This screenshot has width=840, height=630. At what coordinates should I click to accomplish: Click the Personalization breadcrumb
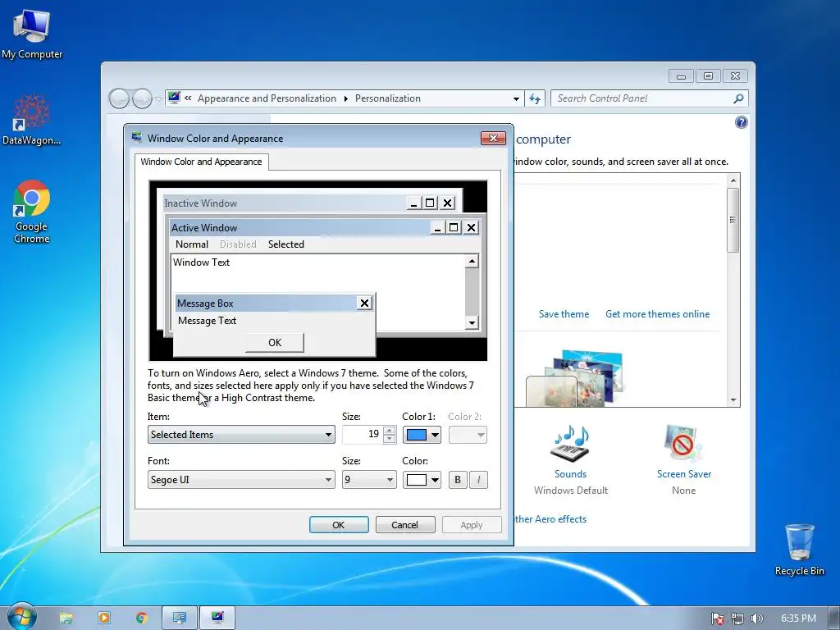point(388,98)
